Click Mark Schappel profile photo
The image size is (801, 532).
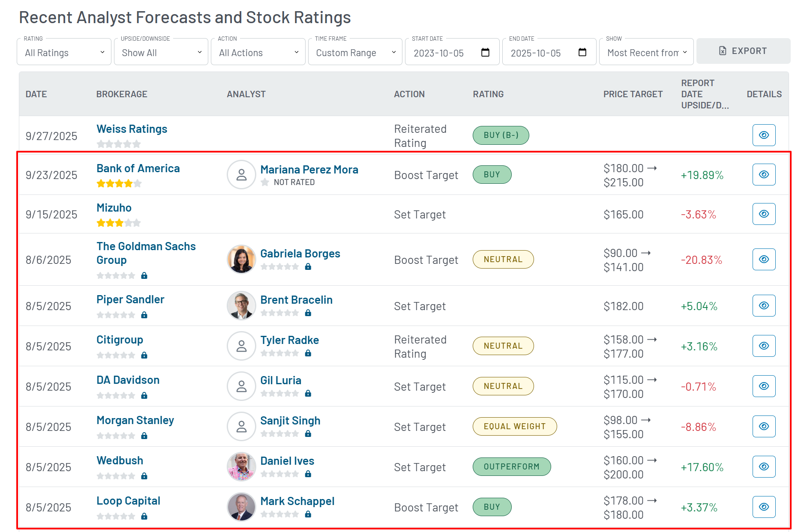click(241, 507)
